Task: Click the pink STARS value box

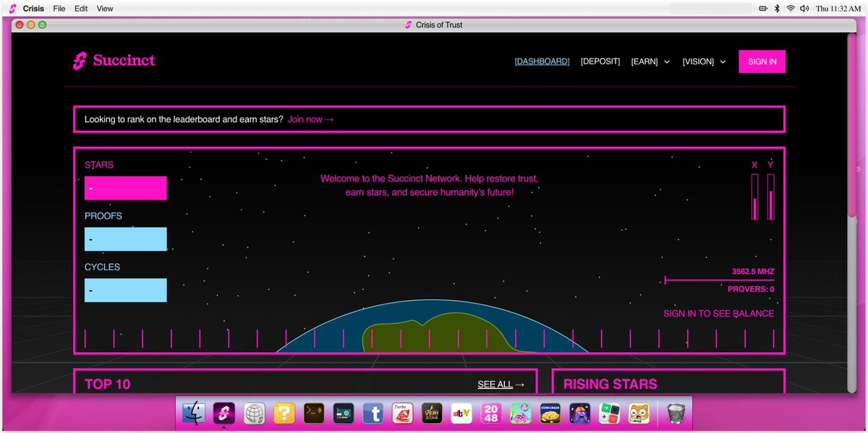Action: (126, 188)
